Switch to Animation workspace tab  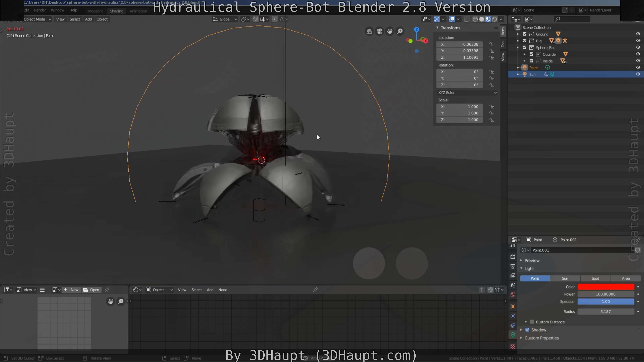point(138,11)
